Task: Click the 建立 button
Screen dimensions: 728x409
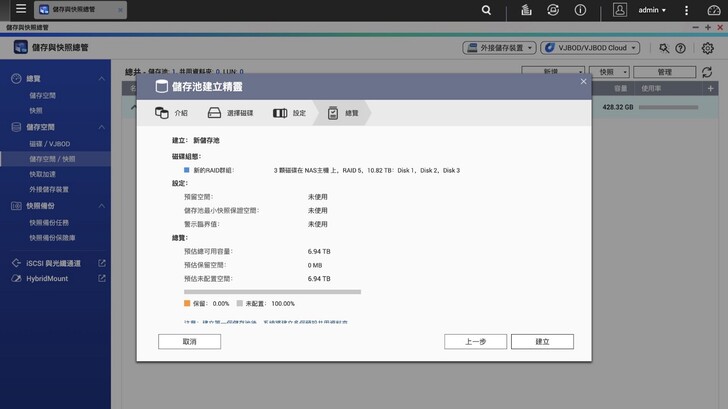Action: pos(542,341)
